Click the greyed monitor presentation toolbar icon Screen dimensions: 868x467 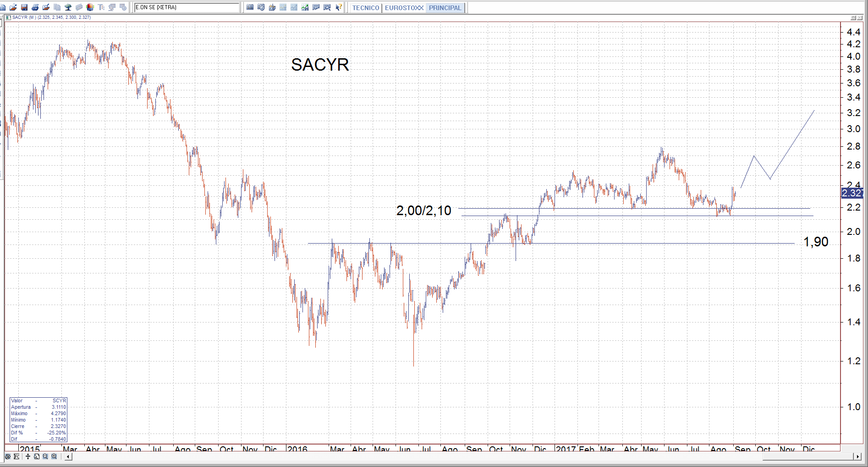point(112,7)
